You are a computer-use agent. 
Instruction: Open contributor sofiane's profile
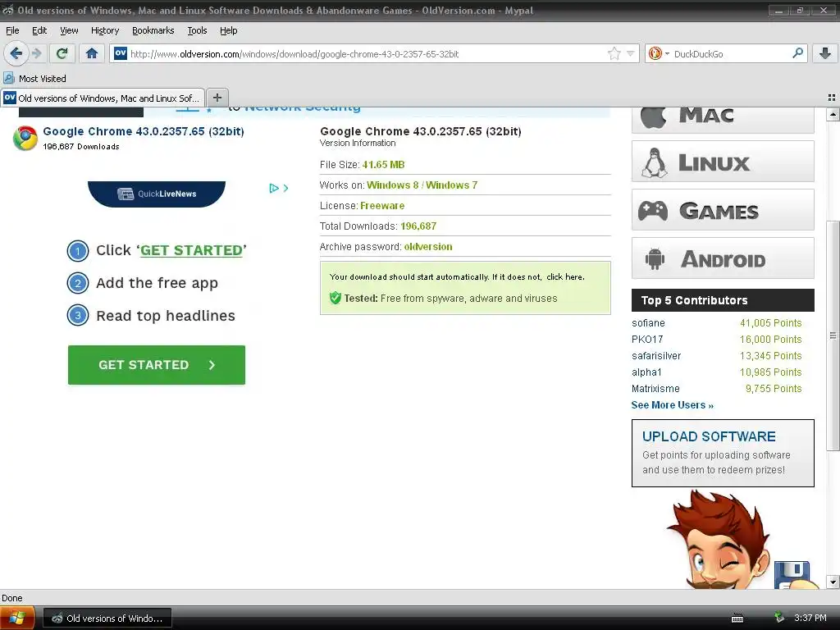tap(648, 323)
